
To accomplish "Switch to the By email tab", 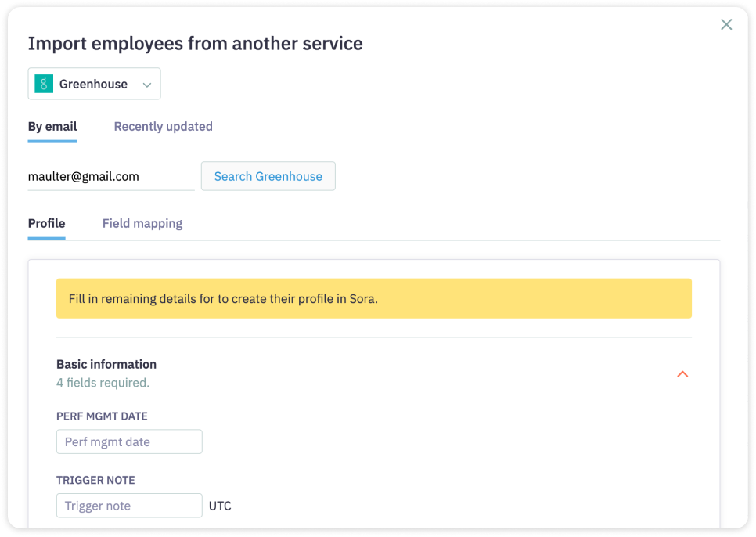I will 52,127.
